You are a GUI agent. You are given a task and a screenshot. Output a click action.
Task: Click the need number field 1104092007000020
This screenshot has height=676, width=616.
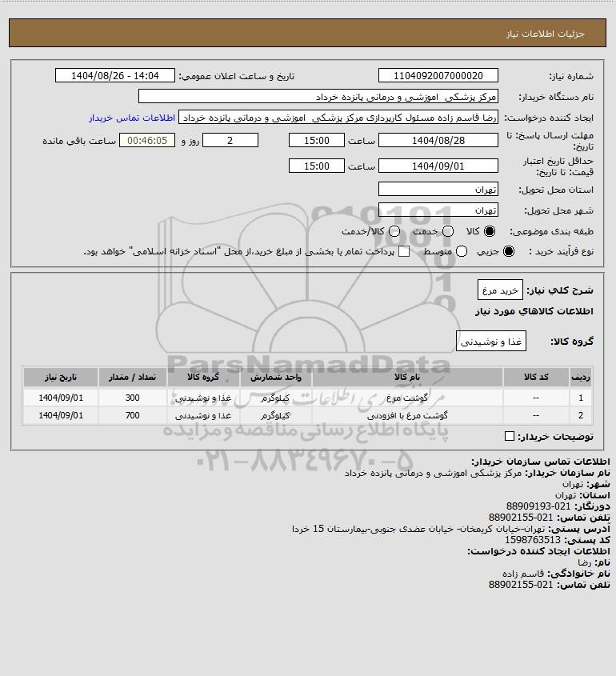click(438, 75)
